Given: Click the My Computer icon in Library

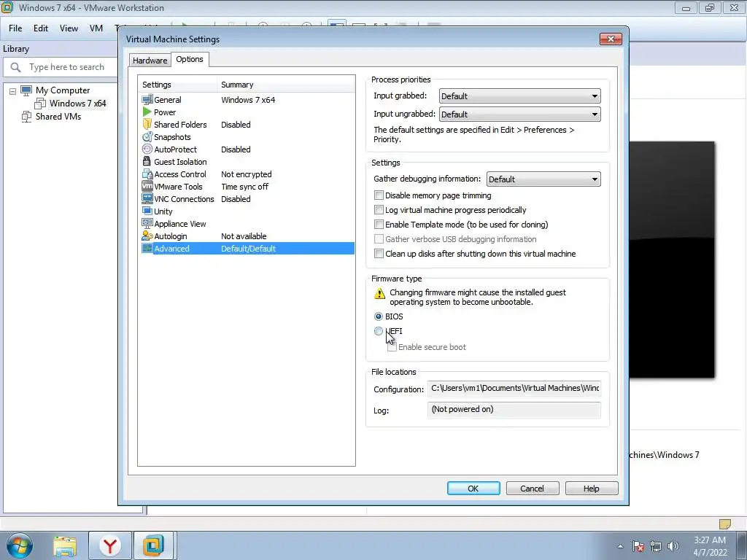Looking at the screenshot, I should [x=26, y=90].
